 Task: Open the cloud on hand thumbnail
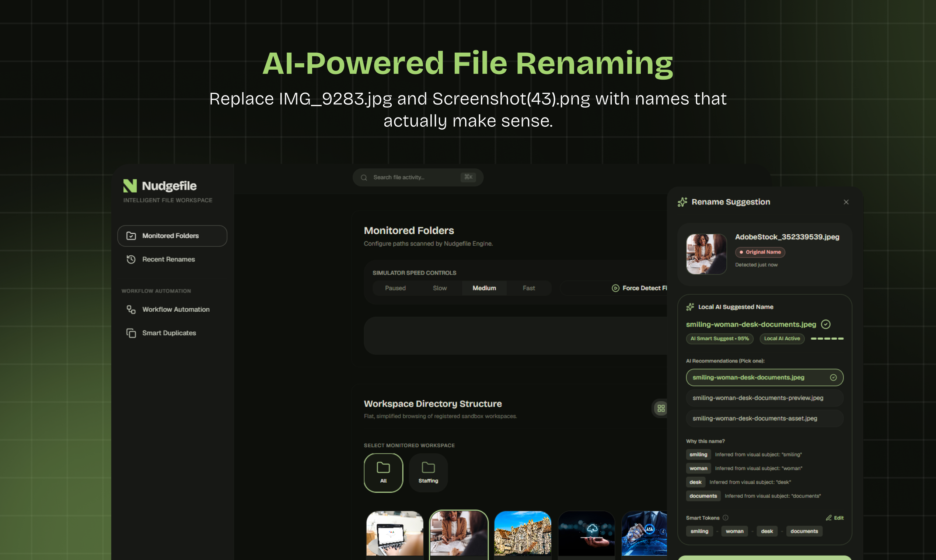pos(587,534)
